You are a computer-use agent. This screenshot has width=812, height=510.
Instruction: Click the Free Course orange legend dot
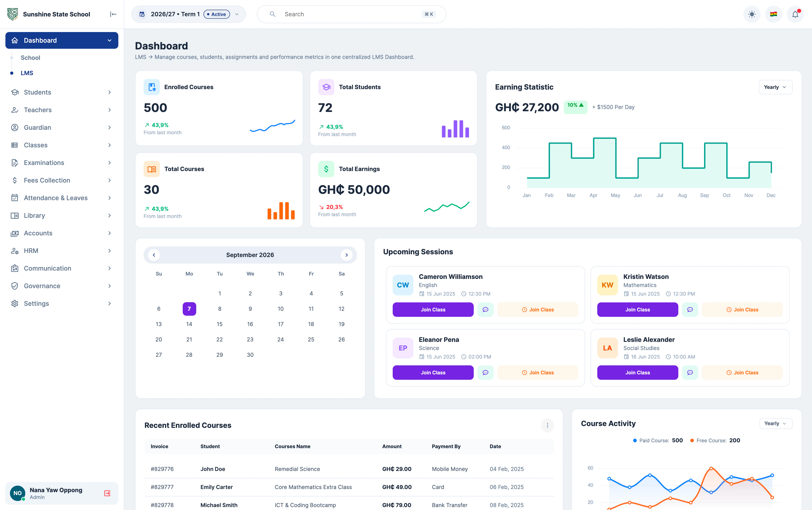692,440
